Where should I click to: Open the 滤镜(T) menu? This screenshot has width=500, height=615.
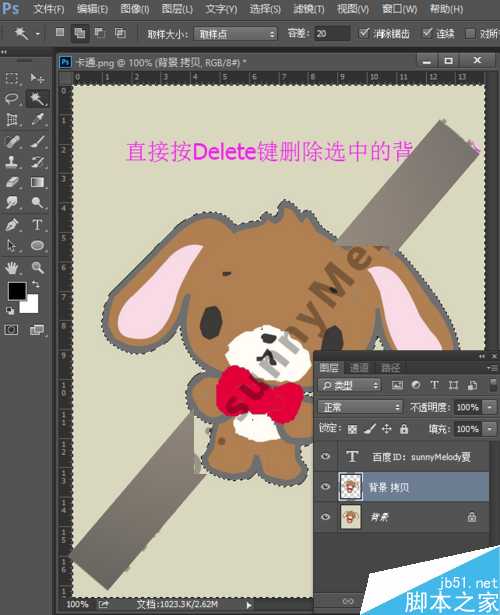coord(309,9)
